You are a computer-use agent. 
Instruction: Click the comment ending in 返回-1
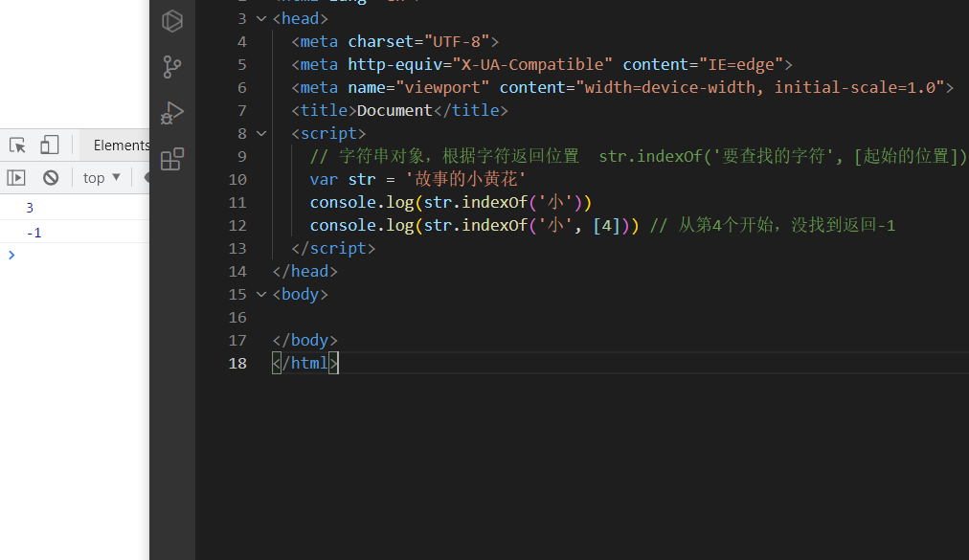point(773,225)
